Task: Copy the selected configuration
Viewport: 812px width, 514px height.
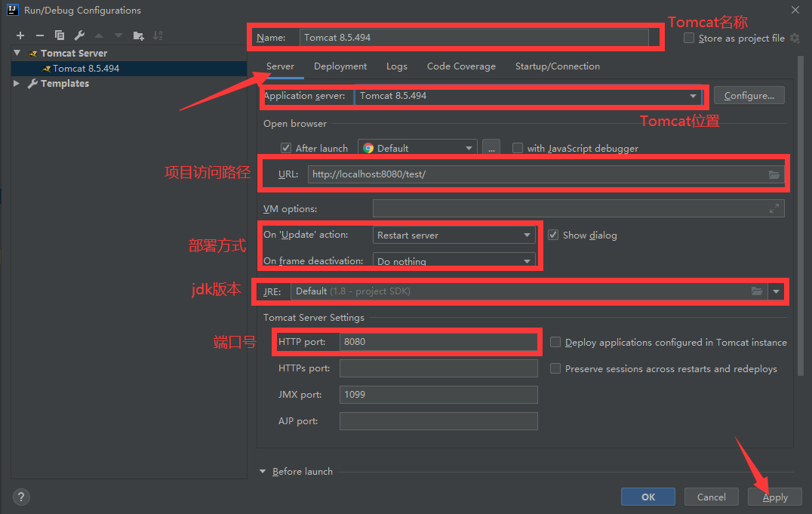Action: point(60,35)
